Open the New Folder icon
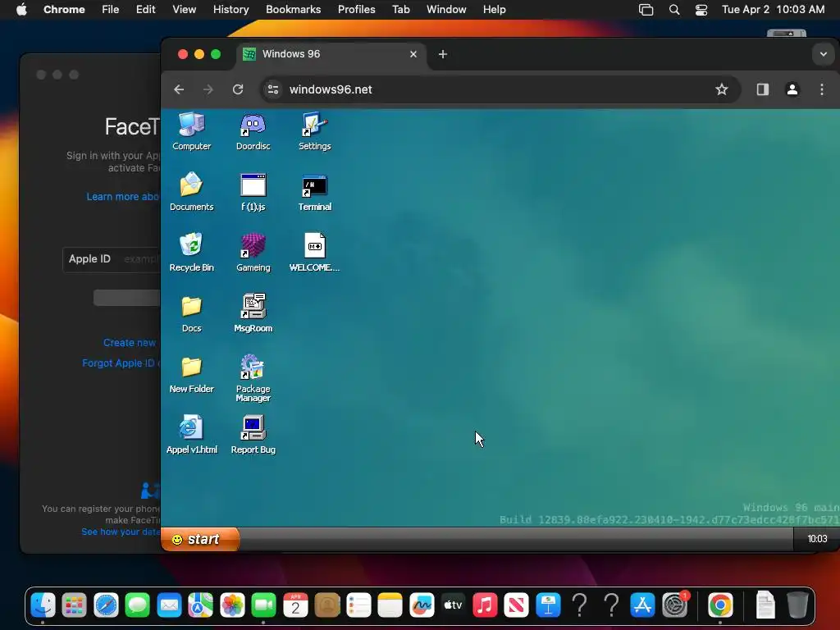The height and width of the screenshot is (630, 840). click(191, 373)
